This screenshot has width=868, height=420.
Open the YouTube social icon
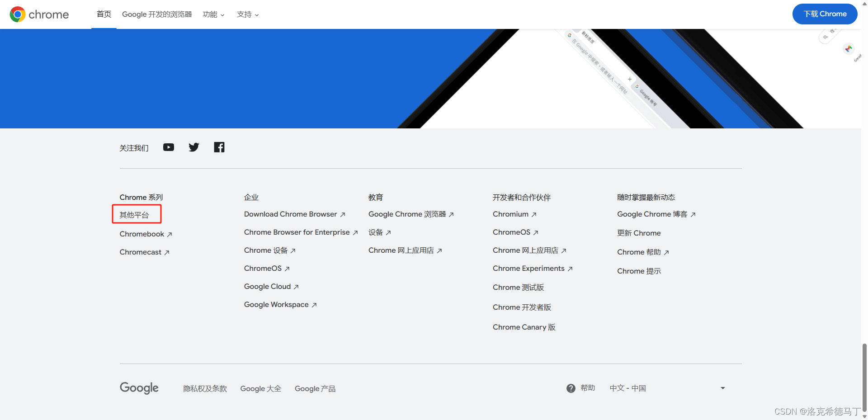169,147
